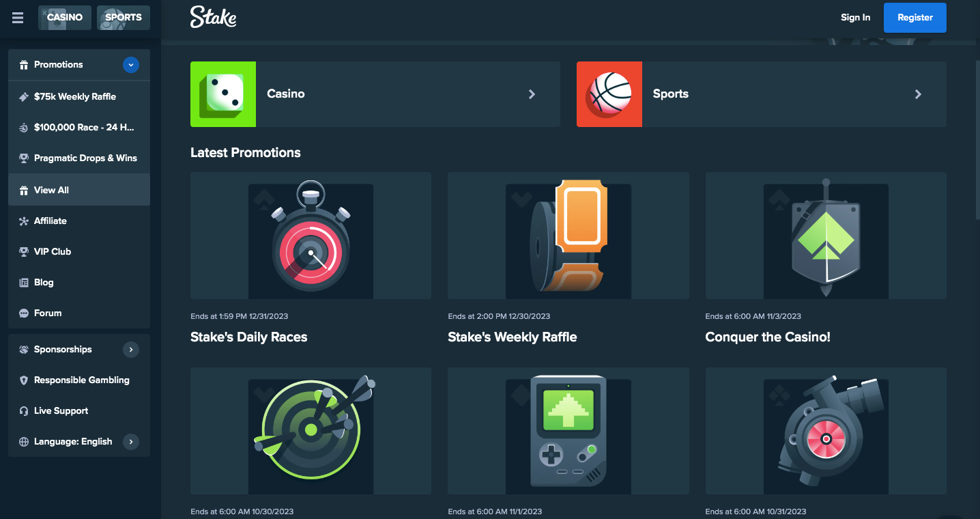Image resolution: width=980 pixels, height=519 pixels.
Task: Click the Forum chat bubble icon
Action: click(24, 313)
